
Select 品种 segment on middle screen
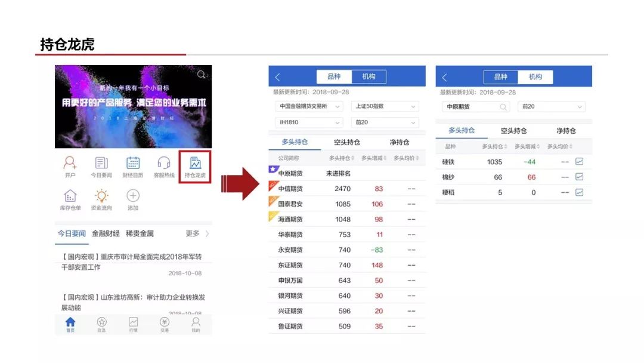(x=334, y=76)
